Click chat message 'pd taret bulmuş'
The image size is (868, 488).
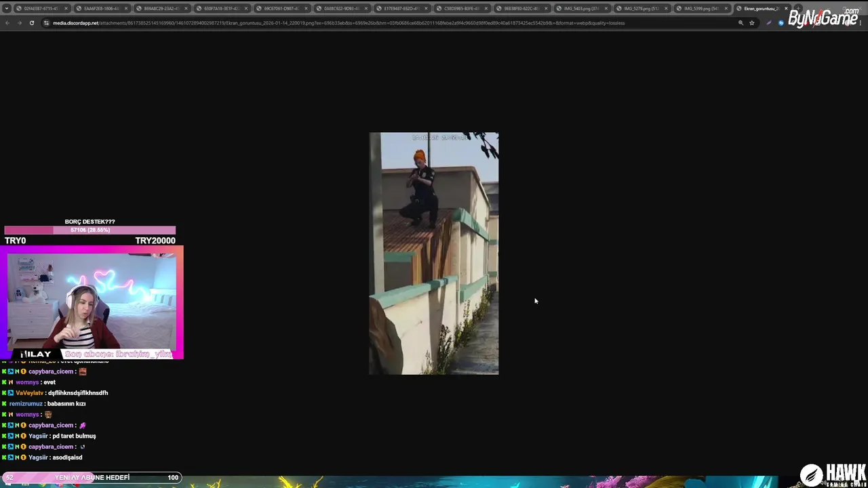[74, 436]
